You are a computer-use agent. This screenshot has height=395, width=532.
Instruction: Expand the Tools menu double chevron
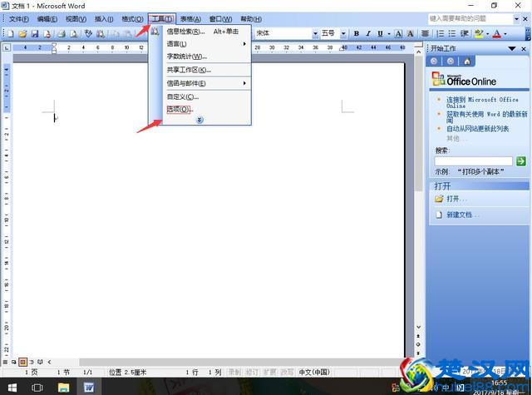pyautogui.click(x=199, y=120)
